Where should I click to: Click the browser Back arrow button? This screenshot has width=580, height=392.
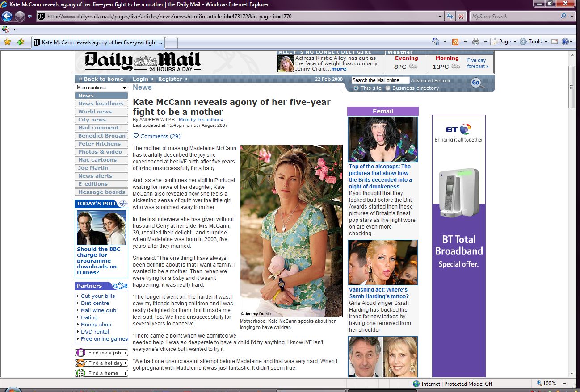pyautogui.click(x=7, y=17)
